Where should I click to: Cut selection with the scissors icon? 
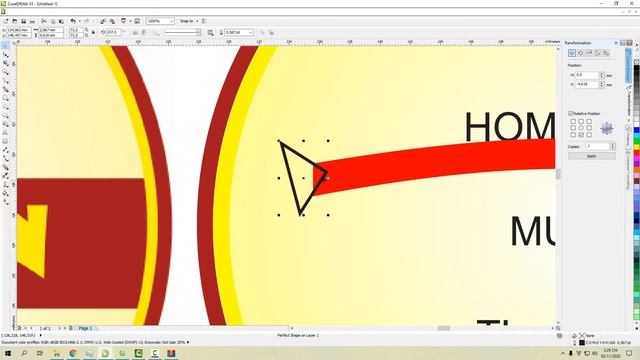(44, 21)
